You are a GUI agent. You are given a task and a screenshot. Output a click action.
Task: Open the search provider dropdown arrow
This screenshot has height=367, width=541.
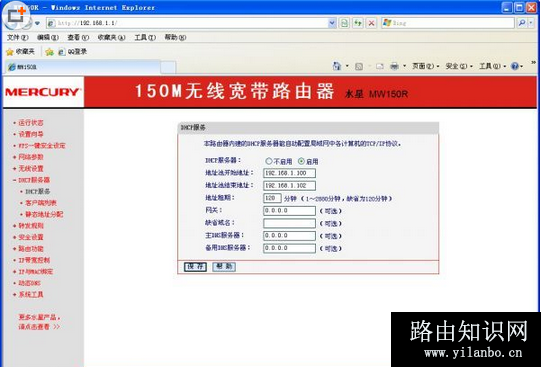pos(531,23)
